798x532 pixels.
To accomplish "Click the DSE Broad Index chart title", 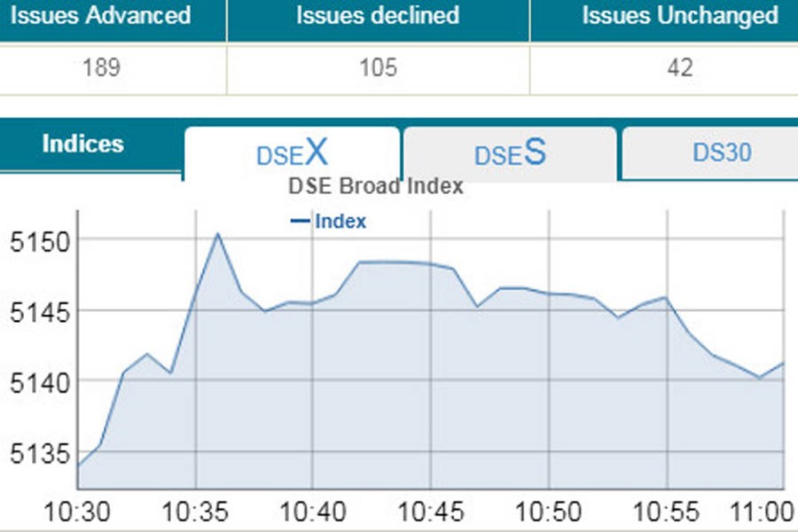I will point(376,187).
